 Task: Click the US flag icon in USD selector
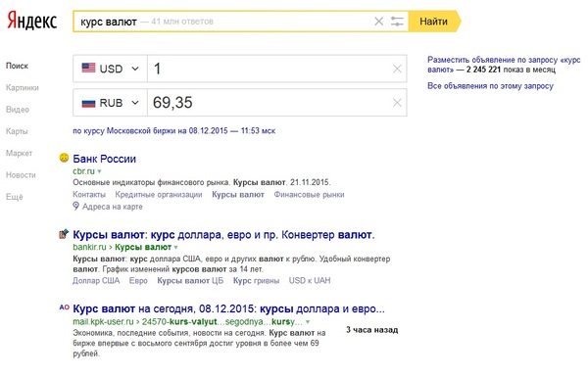(x=88, y=68)
